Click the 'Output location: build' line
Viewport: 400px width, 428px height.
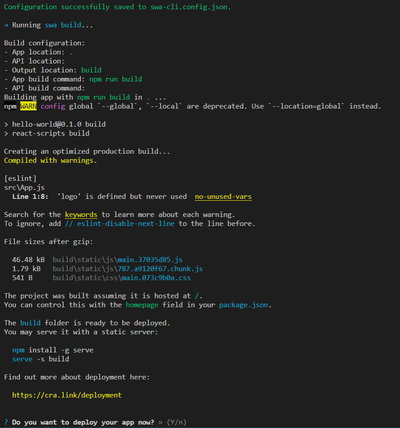53,70
